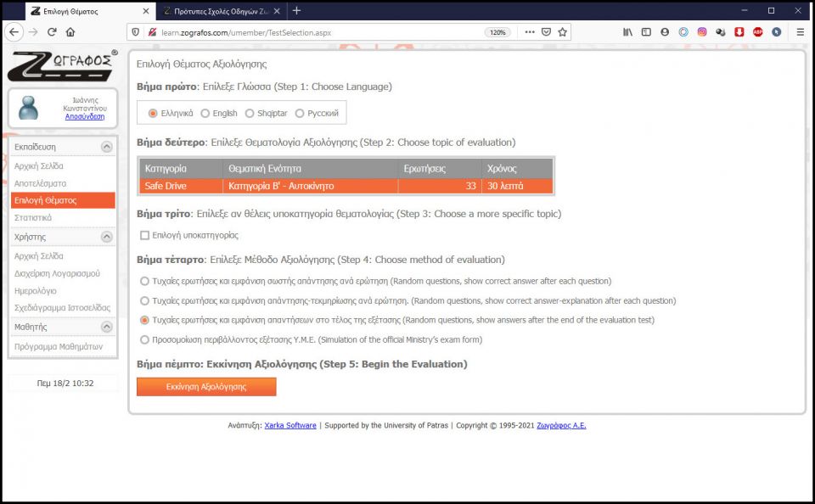Viewport: 815px width, 504px height.
Task: Collapse the Μαθητής sidebar section
Action: coord(106,327)
